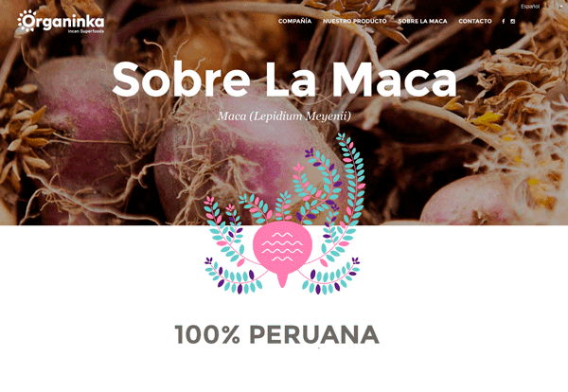Click the Incan Superfoods tagline

coord(86,31)
